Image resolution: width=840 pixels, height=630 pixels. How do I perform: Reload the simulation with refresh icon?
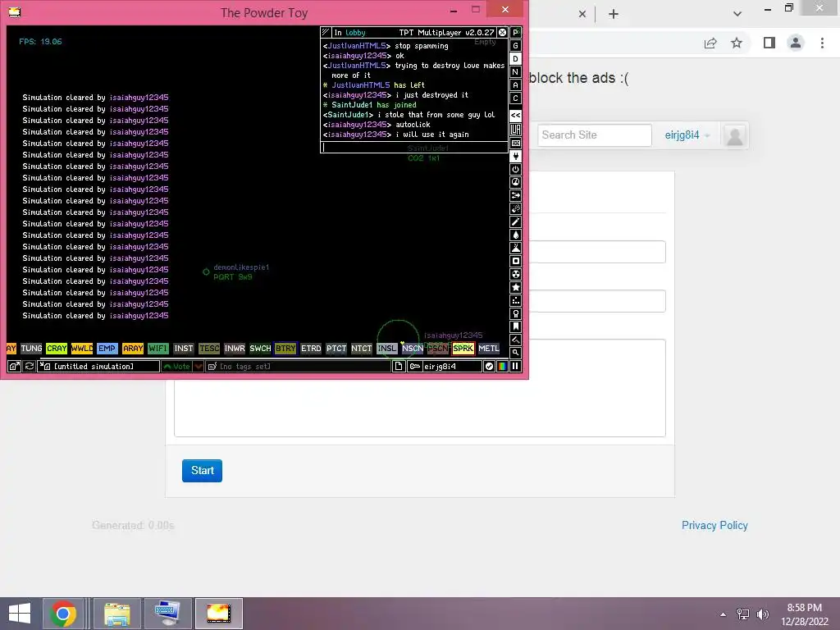[29, 367]
